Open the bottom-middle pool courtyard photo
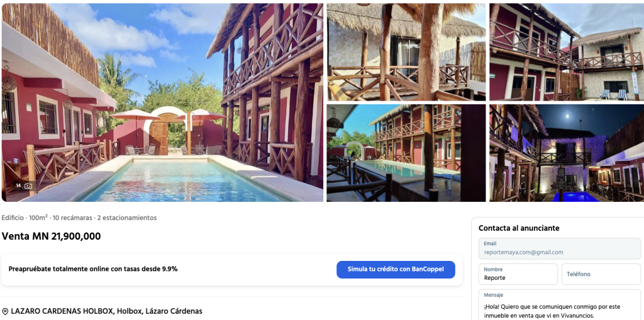 click(406, 153)
